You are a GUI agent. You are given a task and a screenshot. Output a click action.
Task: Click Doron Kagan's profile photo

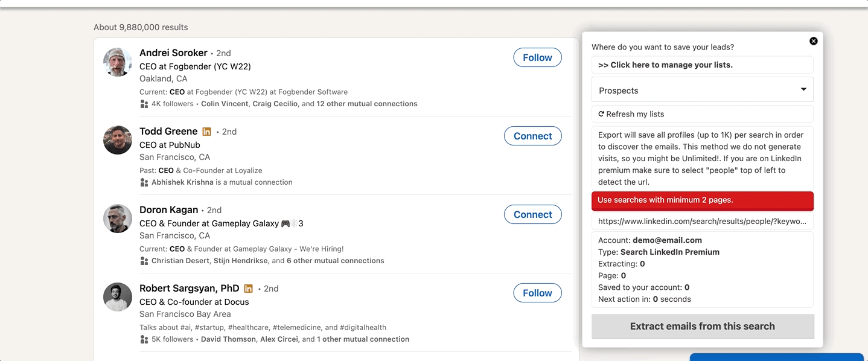pyautogui.click(x=117, y=219)
